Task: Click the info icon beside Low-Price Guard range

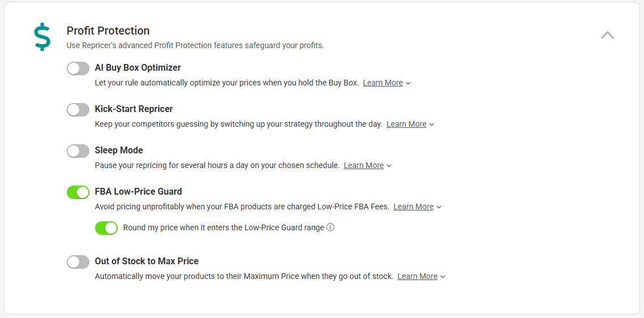Action: tap(330, 227)
